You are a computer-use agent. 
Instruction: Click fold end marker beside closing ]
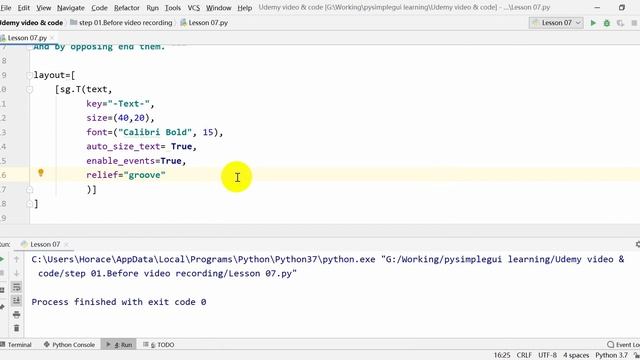(x=29, y=204)
